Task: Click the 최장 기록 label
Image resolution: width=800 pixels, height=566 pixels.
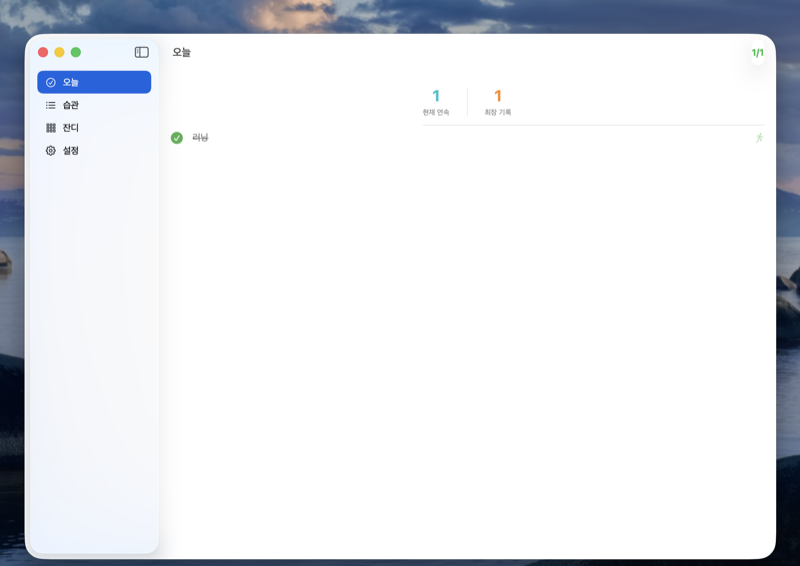Action: (x=498, y=112)
